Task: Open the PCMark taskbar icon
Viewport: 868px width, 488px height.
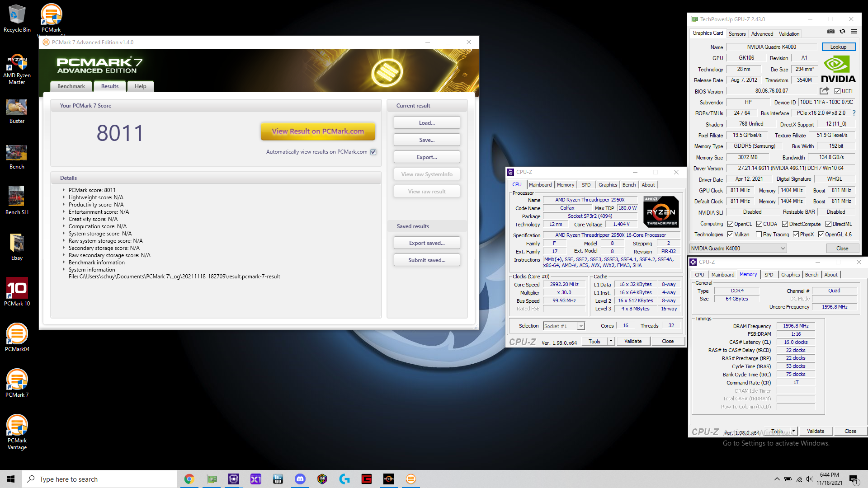Action: (x=411, y=479)
